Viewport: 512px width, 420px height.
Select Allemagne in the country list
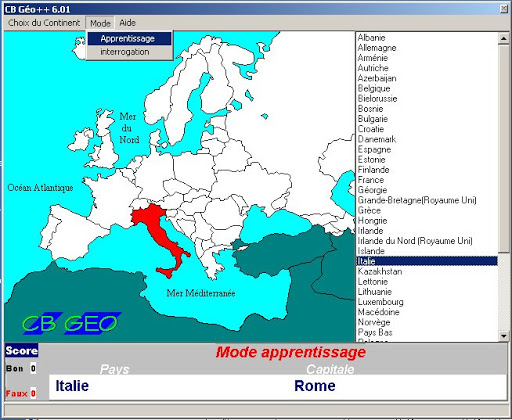(377, 48)
